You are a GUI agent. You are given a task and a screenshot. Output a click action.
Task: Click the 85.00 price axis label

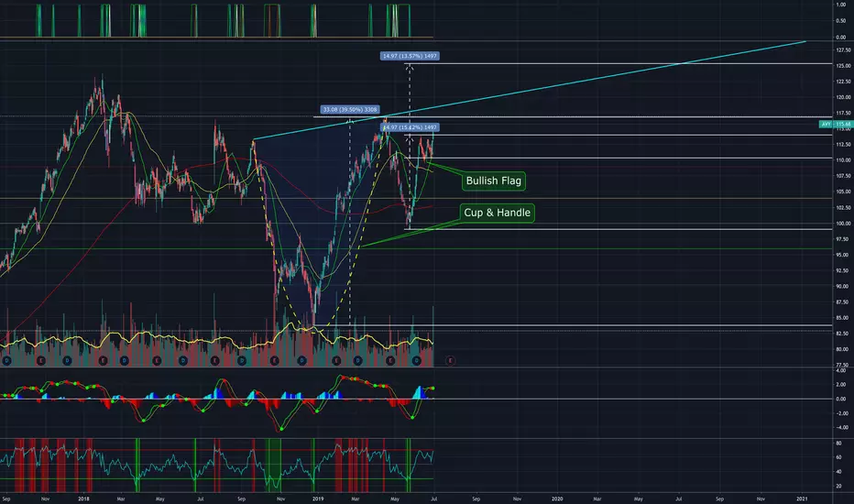tap(843, 318)
